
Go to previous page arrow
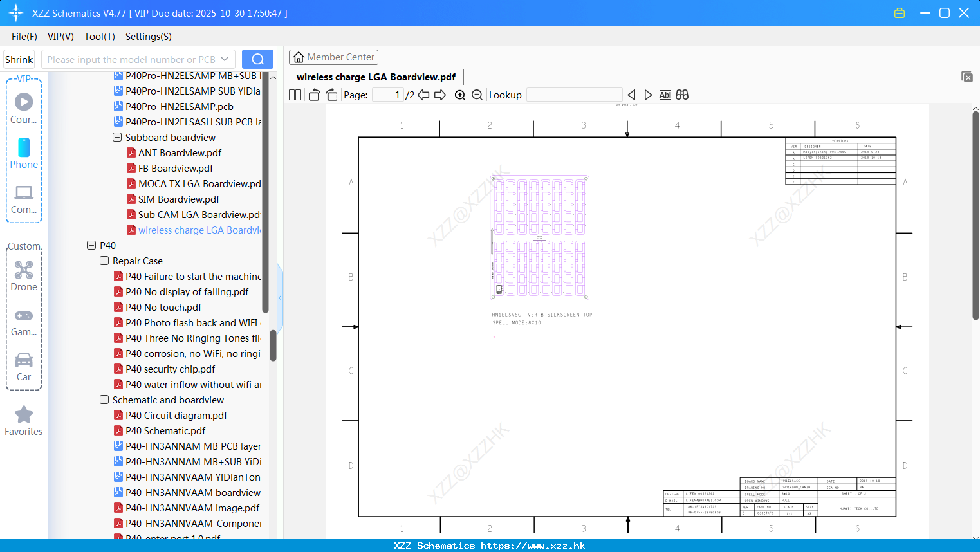[423, 95]
